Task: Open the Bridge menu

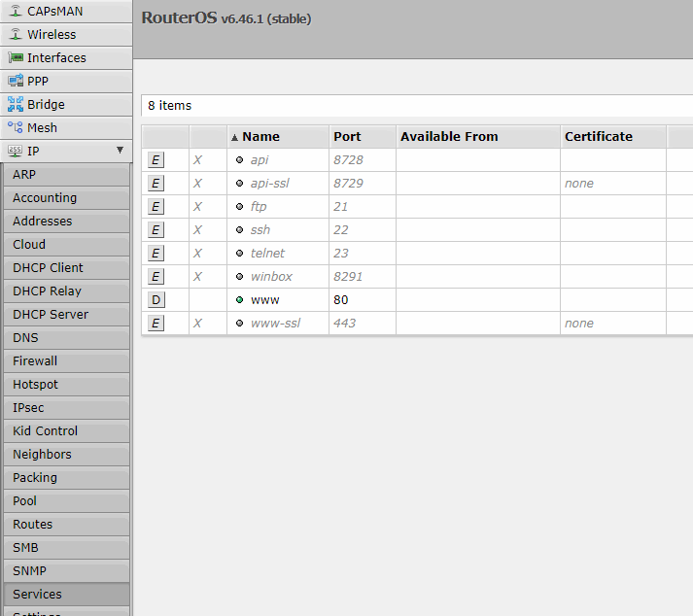Action: (66, 105)
